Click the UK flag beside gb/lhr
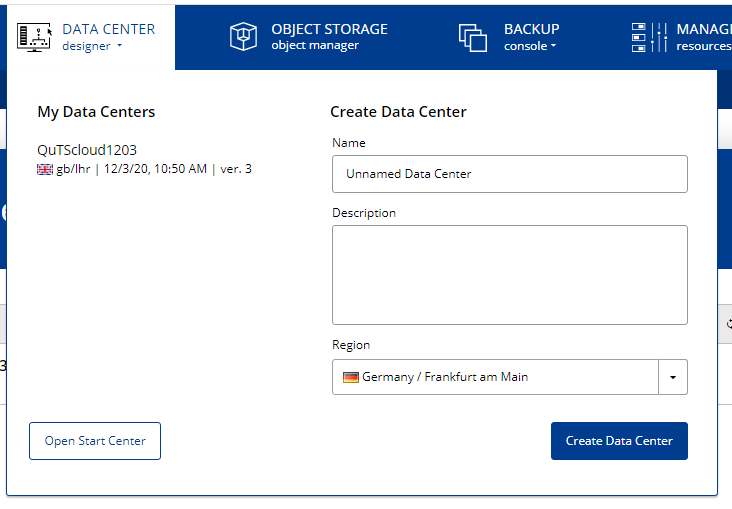732x509 pixels. point(45,169)
